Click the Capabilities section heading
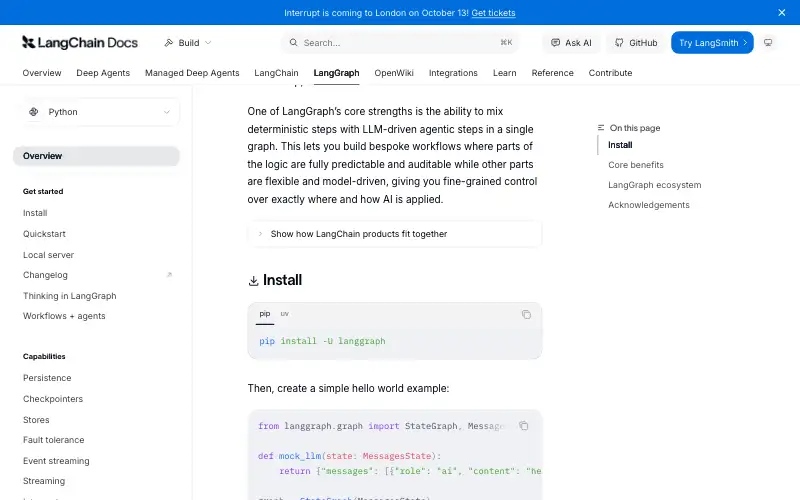Image resolution: width=800 pixels, height=500 pixels. (44, 356)
